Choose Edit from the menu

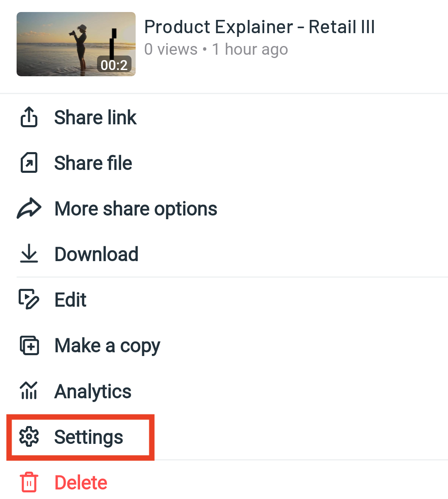coord(71,300)
